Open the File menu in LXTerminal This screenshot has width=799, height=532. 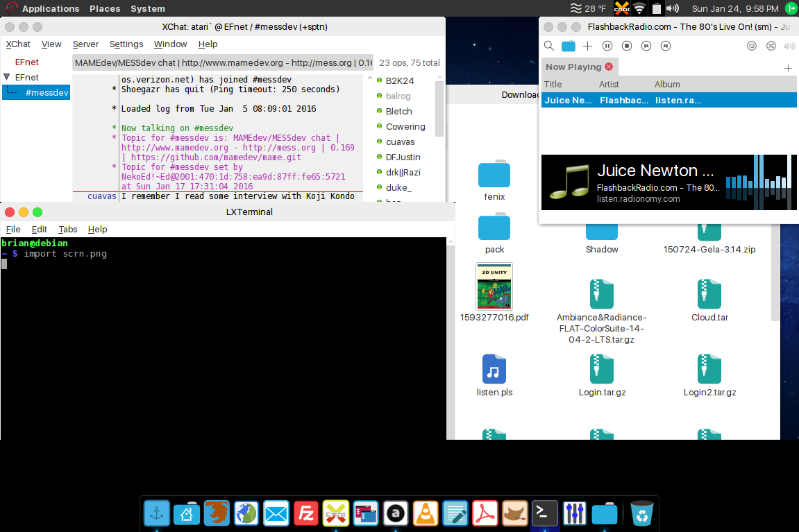click(x=13, y=229)
